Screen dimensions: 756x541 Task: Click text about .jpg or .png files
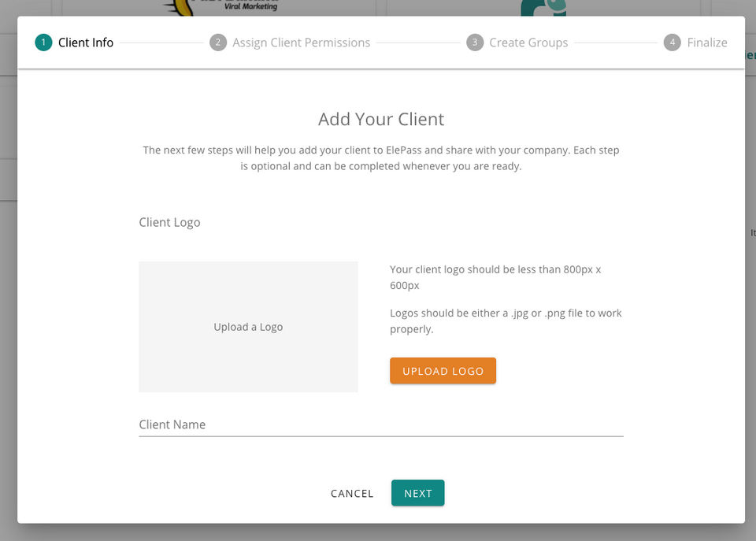(506, 321)
